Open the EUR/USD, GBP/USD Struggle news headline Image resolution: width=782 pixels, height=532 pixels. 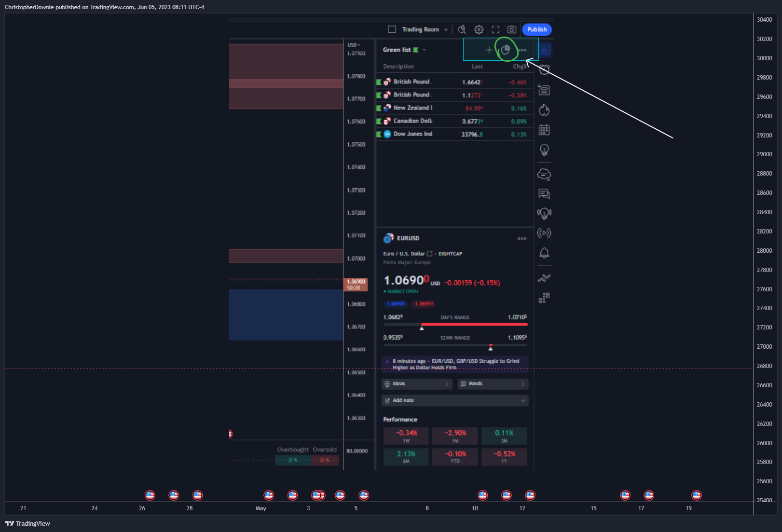tap(455, 364)
